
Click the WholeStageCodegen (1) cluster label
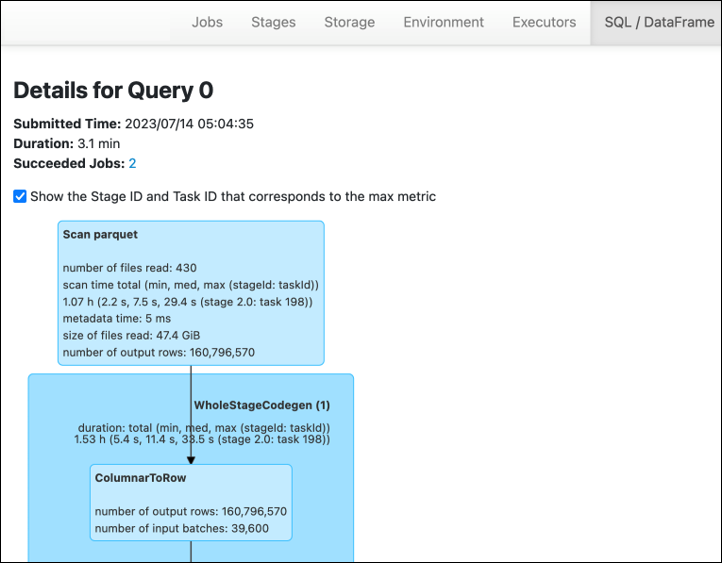tap(261, 405)
